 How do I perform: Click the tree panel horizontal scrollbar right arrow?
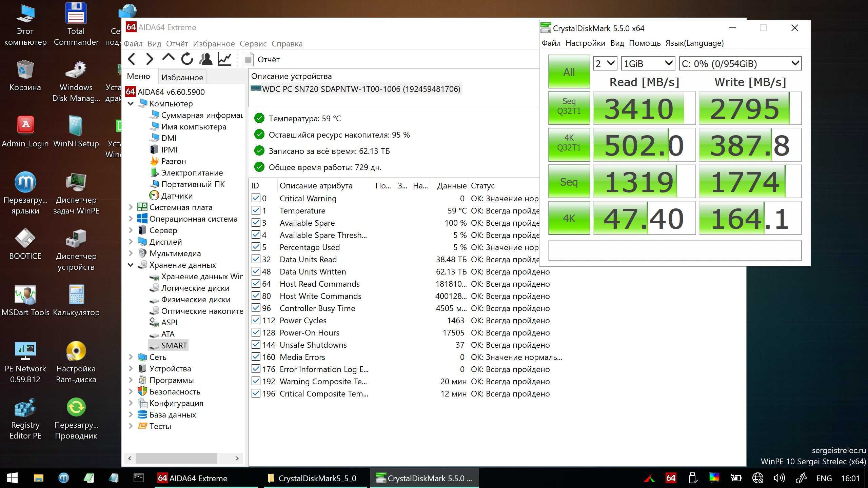coord(237,458)
